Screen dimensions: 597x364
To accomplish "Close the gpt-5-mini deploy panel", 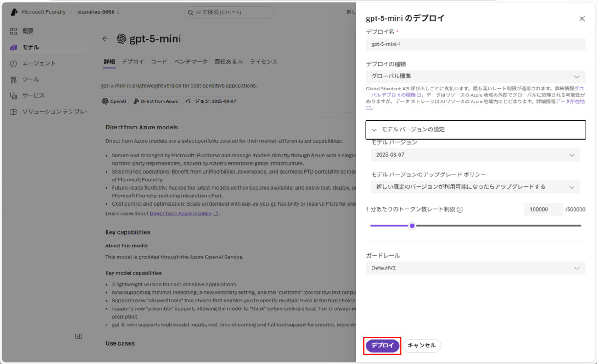I will coord(582,19).
